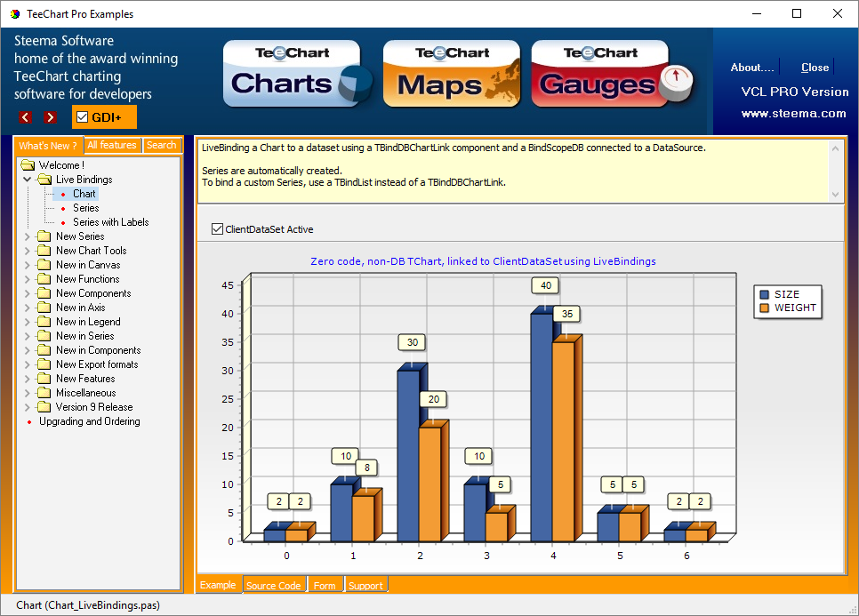The image size is (859, 616).
Task: Expand the New in Canvas node
Action: point(27,265)
